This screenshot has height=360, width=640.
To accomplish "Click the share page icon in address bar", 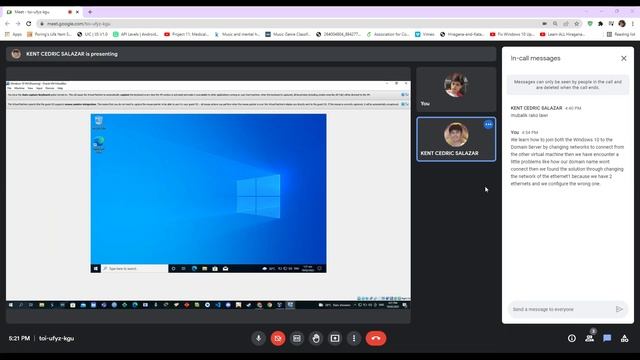I will [566, 24].
